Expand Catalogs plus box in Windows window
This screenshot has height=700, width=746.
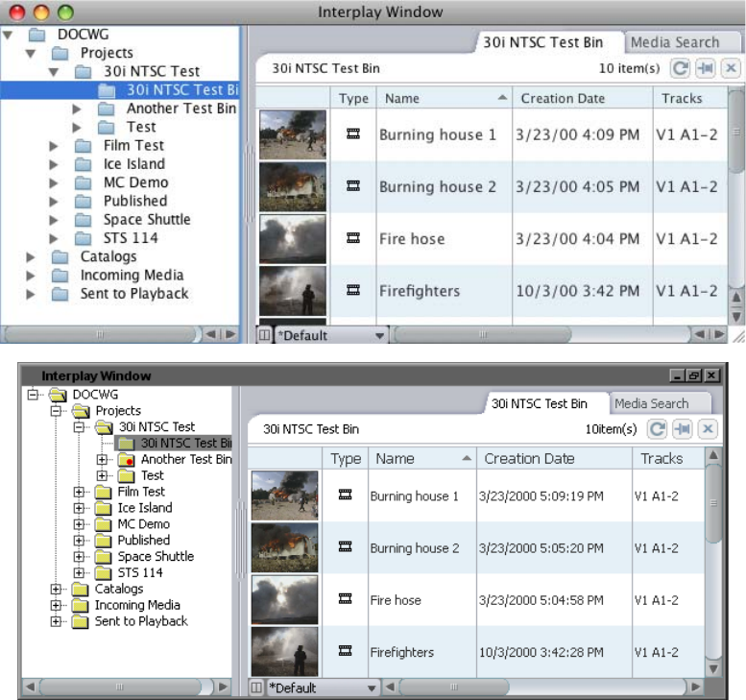click(x=56, y=590)
